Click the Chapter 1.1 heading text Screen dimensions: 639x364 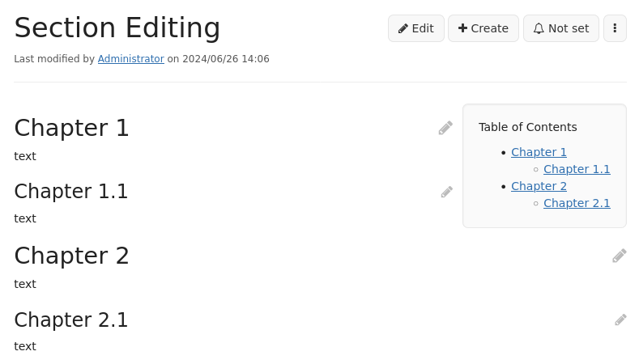tap(71, 192)
